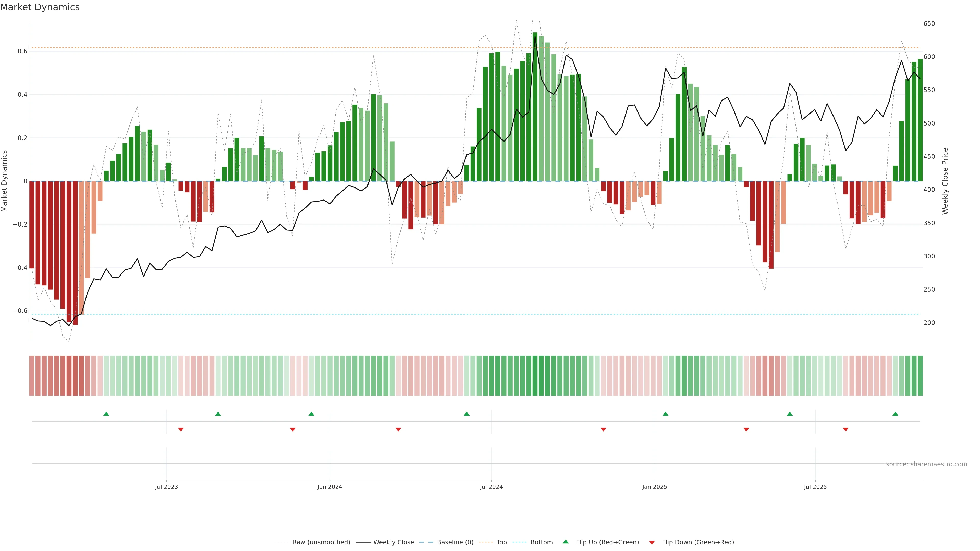The image size is (980, 551).
Task: Click the source: sharemaestro.com text
Action: click(x=926, y=464)
